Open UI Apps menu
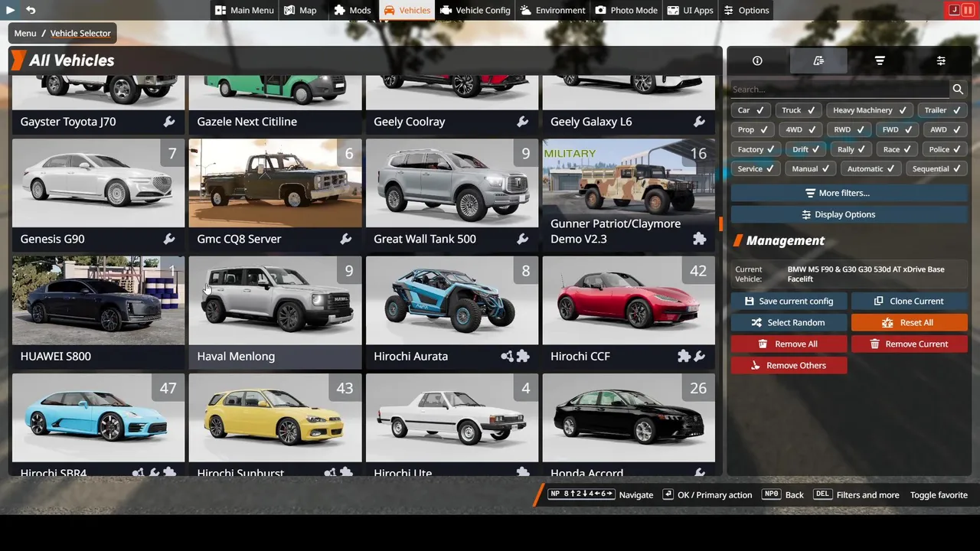The height and width of the screenshot is (551, 980). [690, 10]
